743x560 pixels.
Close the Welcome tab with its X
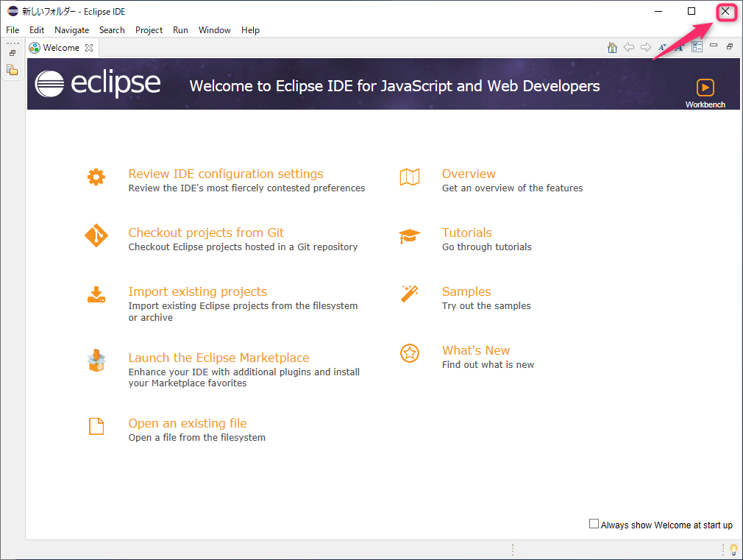point(88,47)
